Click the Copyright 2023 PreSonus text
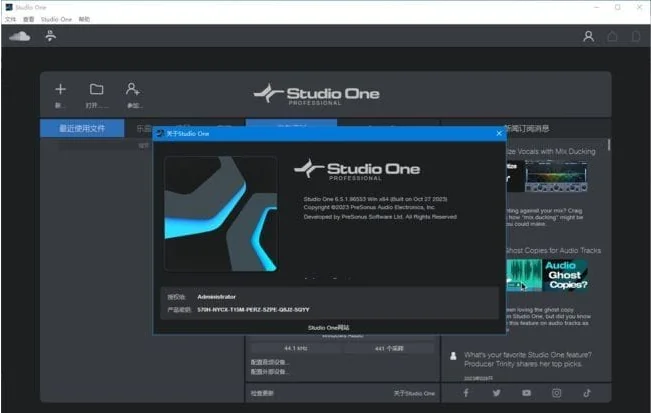 370,207
